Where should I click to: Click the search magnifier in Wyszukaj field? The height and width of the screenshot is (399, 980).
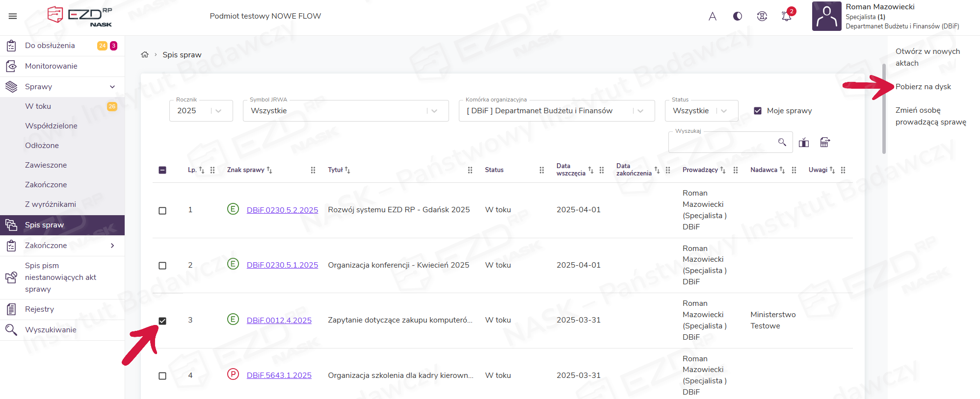pyautogui.click(x=782, y=142)
